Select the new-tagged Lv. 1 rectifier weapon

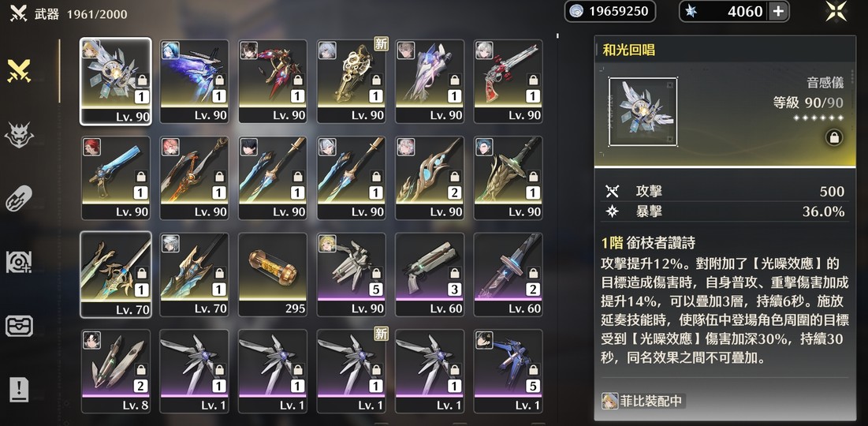[351, 371]
